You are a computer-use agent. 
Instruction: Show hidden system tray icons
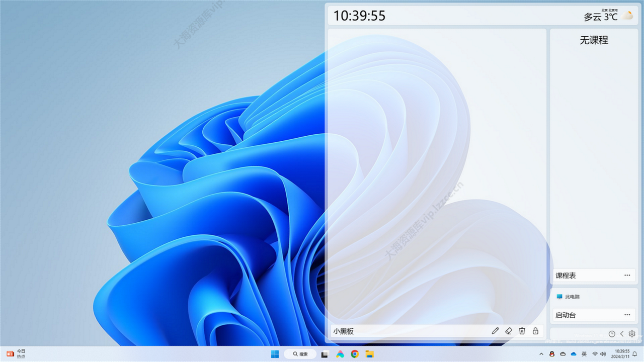(541, 354)
